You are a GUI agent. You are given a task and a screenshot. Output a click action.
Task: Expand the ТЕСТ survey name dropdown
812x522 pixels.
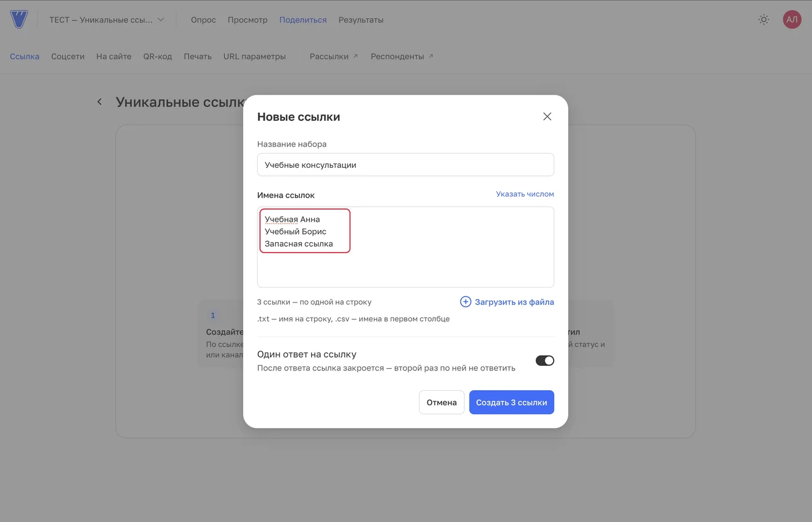pyautogui.click(x=107, y=20)
